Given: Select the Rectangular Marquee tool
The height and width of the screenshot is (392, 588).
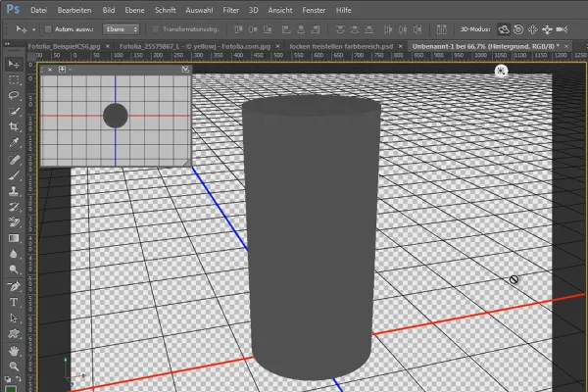Looking at the screenshot, I should 14,80.
